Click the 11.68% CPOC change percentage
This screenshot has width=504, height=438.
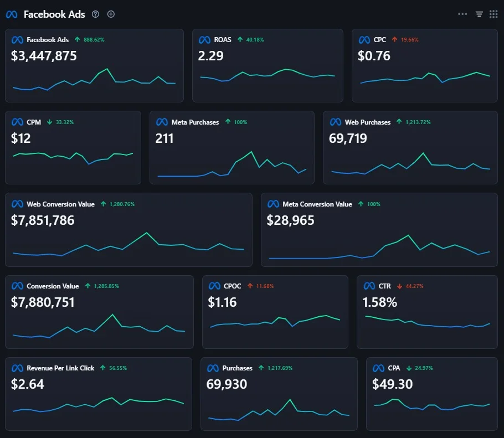pos(265,286)
